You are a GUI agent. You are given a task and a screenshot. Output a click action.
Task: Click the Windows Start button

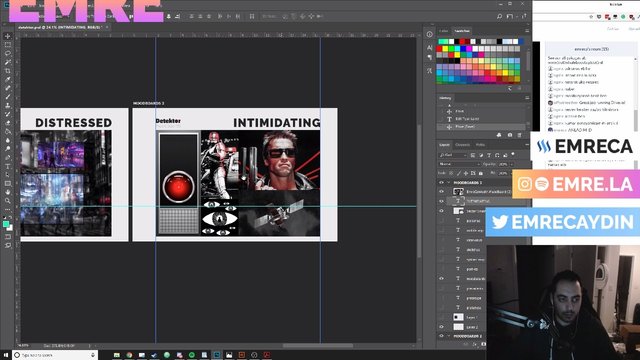6,355
